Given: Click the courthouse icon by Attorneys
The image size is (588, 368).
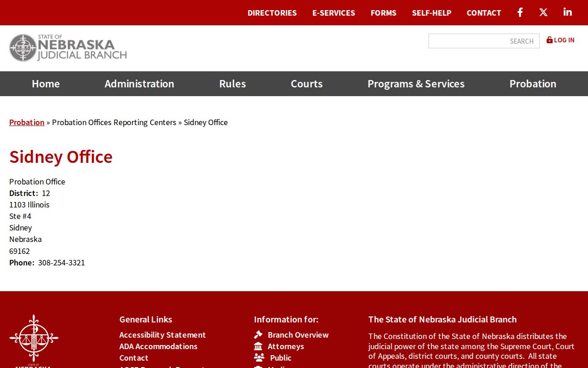Looking at the screenshot, I should [x=258, y=346].
